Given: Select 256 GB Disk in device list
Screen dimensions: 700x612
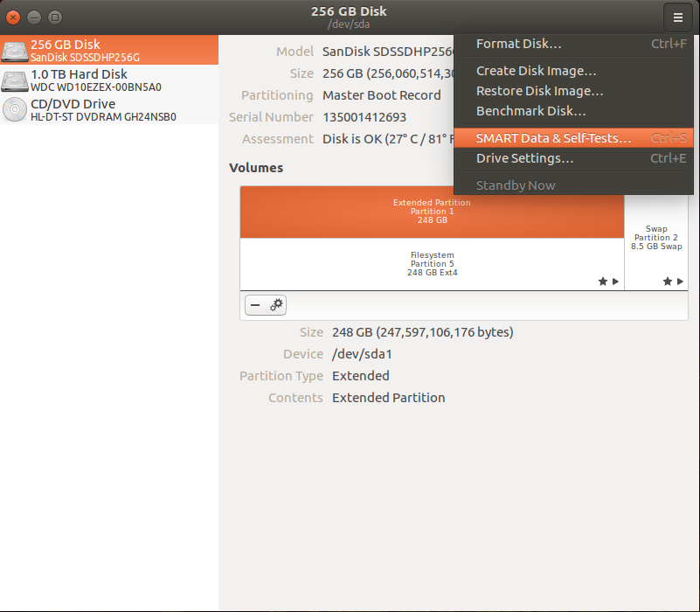Looking at the screenshot, I should click(109, 50).
